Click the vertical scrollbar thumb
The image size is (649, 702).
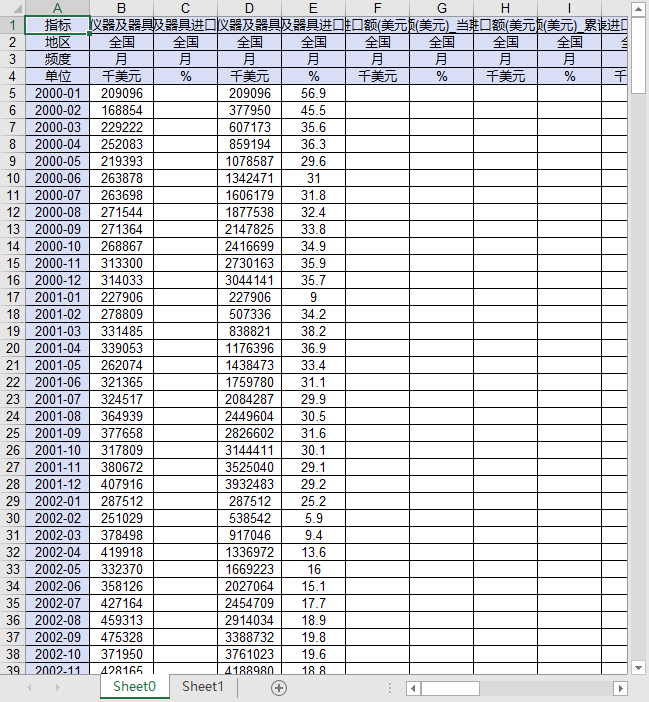[638, 55]
